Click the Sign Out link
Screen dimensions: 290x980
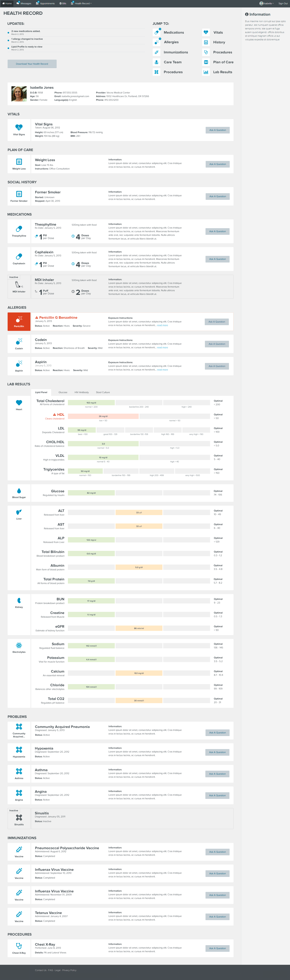tap(283, 3)
